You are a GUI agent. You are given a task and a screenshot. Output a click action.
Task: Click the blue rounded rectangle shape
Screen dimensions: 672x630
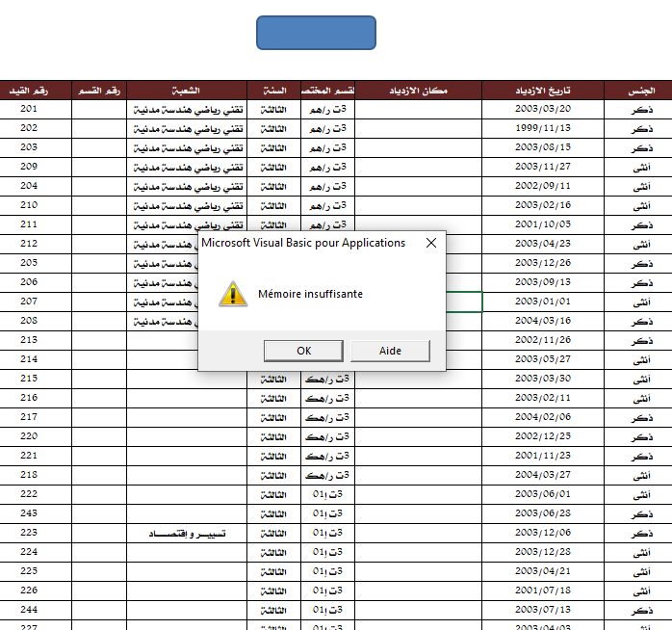[316, 33]
